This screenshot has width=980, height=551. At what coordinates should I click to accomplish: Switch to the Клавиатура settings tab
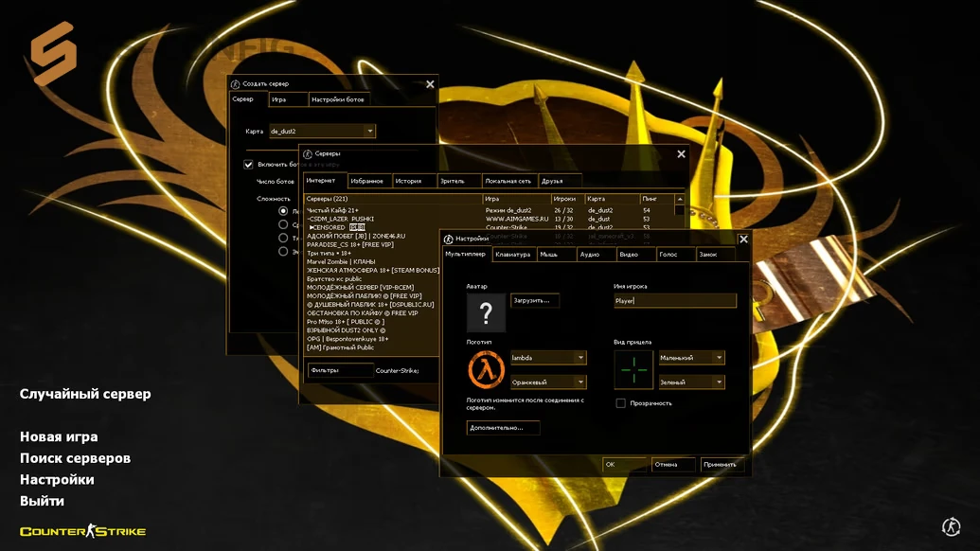(x=512, y=255)
